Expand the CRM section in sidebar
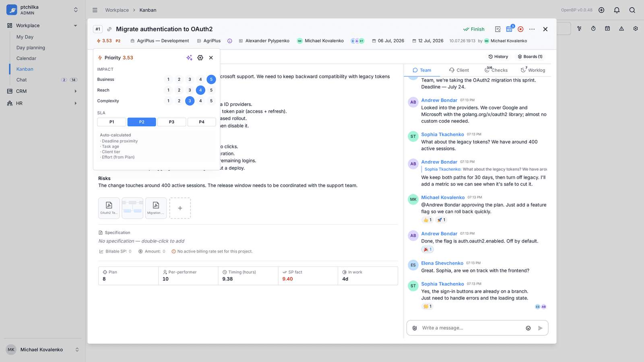 [75, 91]
